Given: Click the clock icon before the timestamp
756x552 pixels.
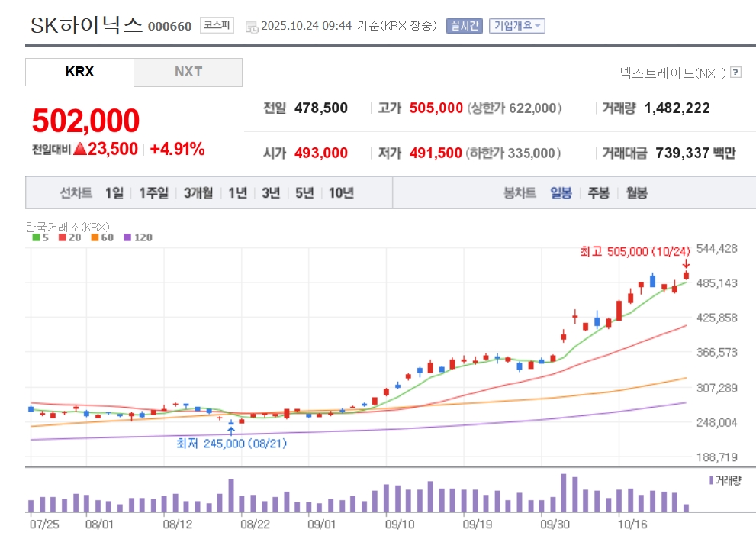Looking at the screenshot, I should [252, 27].
